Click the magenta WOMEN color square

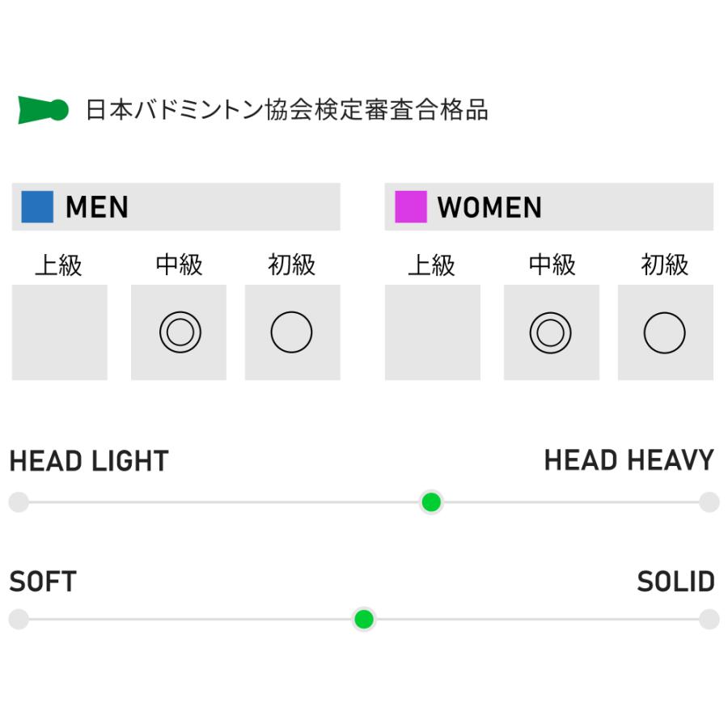pos(410,207)
